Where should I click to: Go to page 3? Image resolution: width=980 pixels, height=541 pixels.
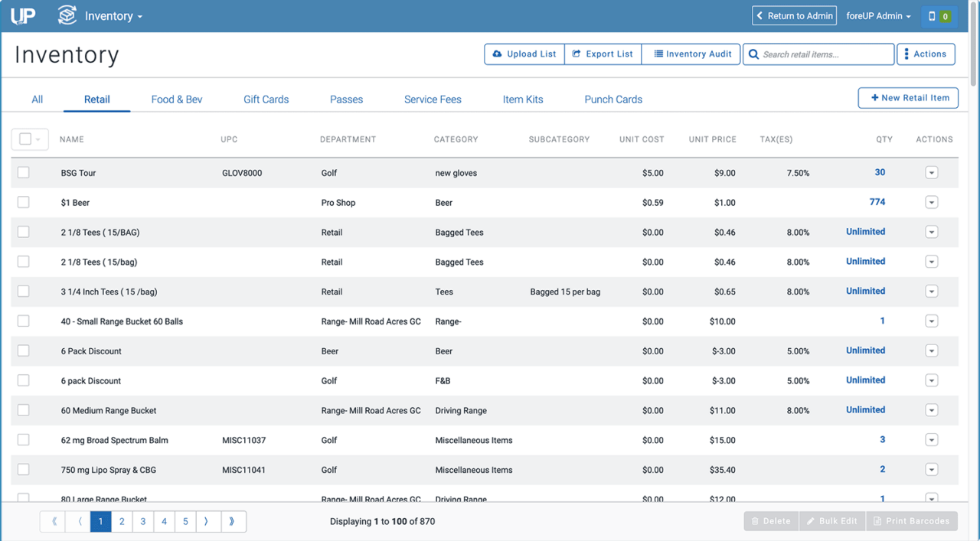[143, 522]
